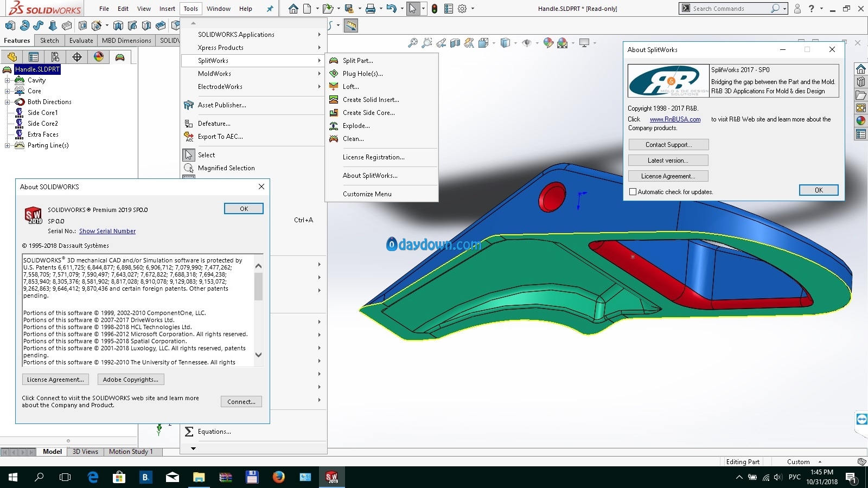Open the Options gear icon
This screenshot has height=488, width=868.
462,9
